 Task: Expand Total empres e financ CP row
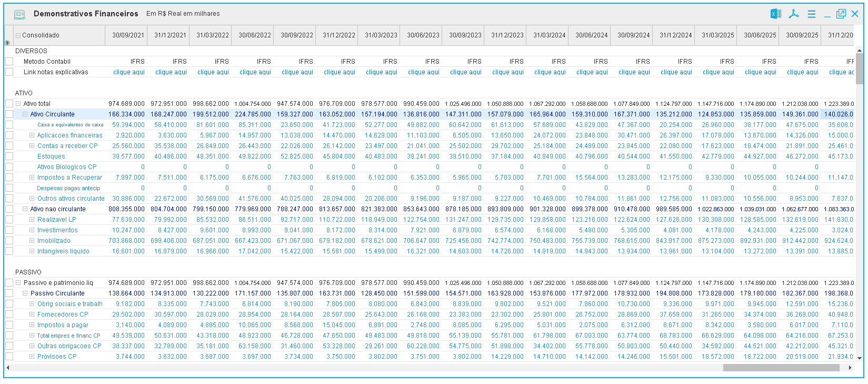(32, 336)
